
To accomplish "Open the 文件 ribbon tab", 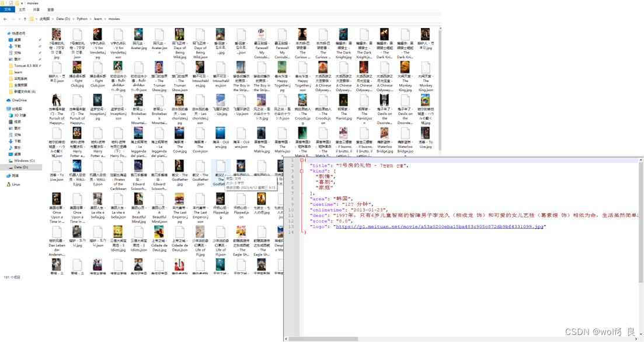I will click(7, 9).
